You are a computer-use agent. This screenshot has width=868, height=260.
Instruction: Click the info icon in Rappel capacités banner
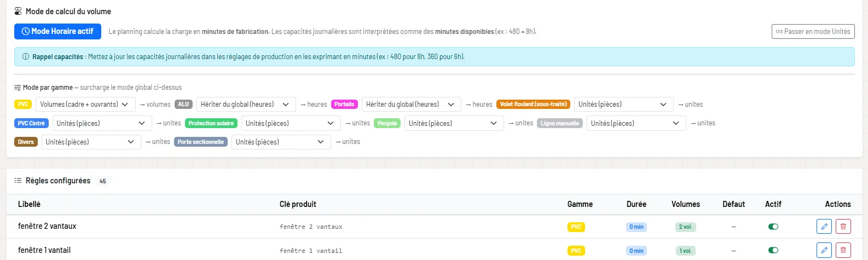click(x=26, y=56)
